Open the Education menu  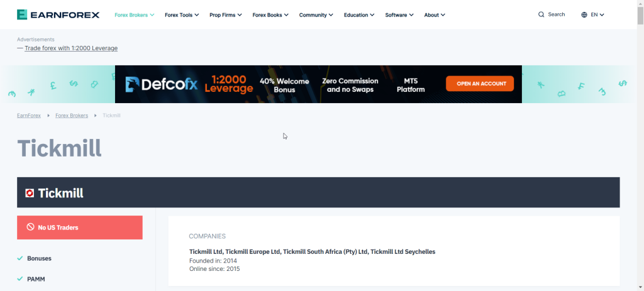[359, 15]
